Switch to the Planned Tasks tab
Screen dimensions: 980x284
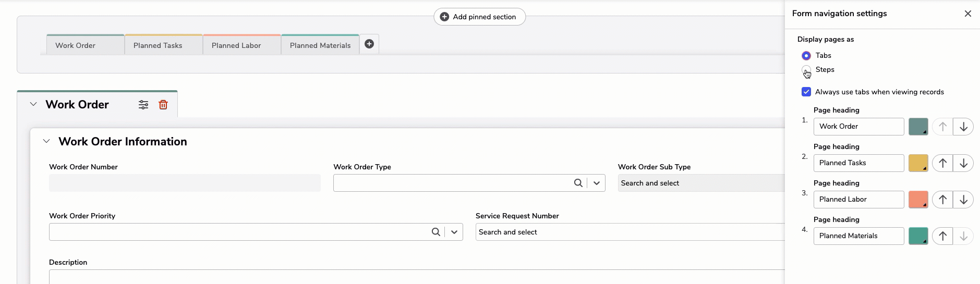click(x=164, y=45)
